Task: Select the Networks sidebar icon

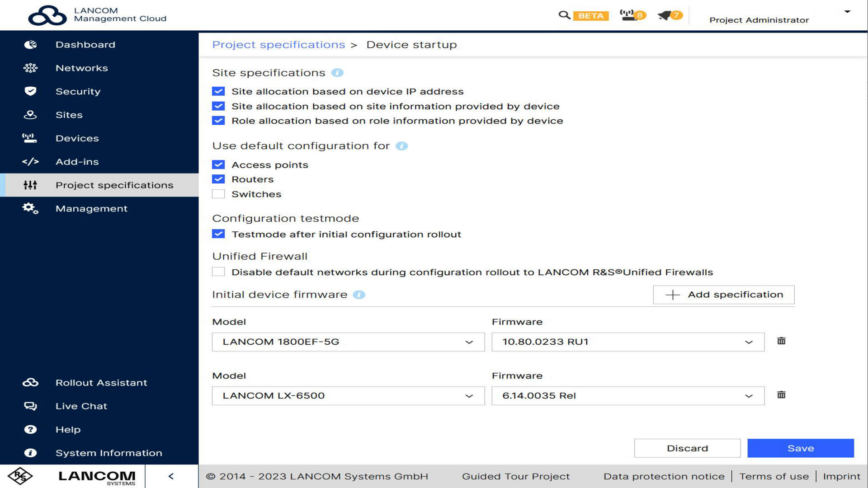Action: [30, 68]
